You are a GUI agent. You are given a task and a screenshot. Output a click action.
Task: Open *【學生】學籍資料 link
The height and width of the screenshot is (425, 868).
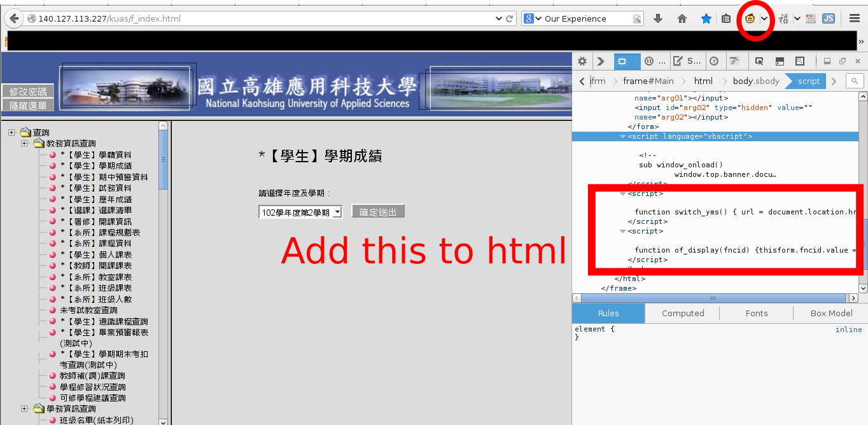pyautogui.click(x=96, y=155)
